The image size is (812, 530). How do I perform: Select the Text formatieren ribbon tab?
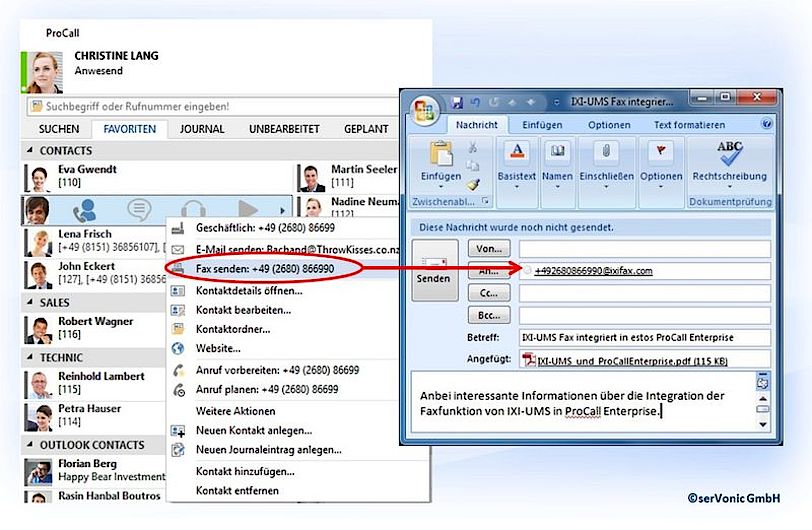click(x=689, y=125)
